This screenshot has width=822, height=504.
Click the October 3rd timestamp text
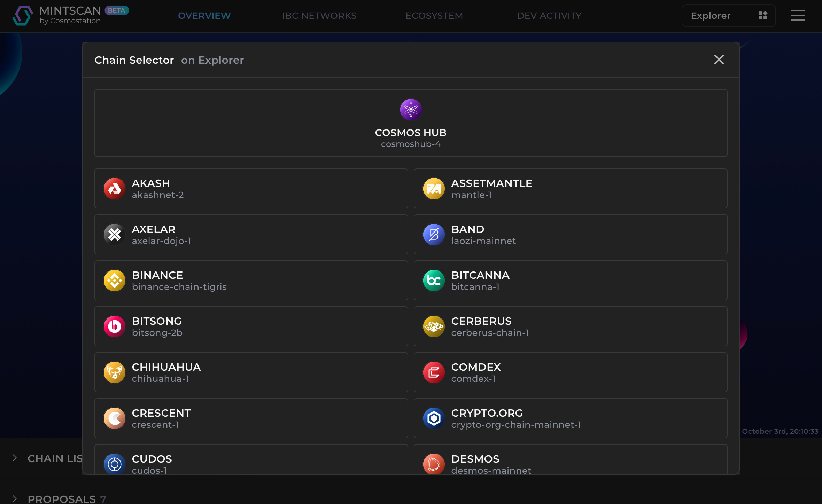point(780,431)
